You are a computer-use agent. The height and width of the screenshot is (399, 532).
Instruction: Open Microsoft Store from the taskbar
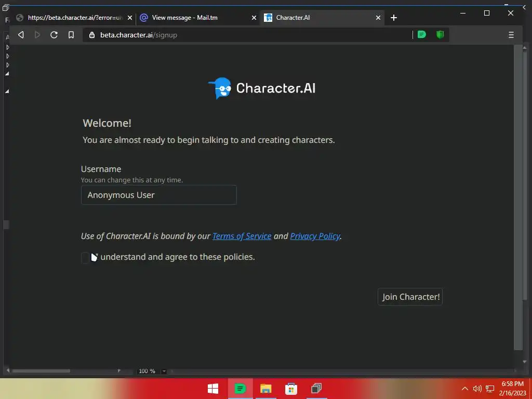[291, 389]
